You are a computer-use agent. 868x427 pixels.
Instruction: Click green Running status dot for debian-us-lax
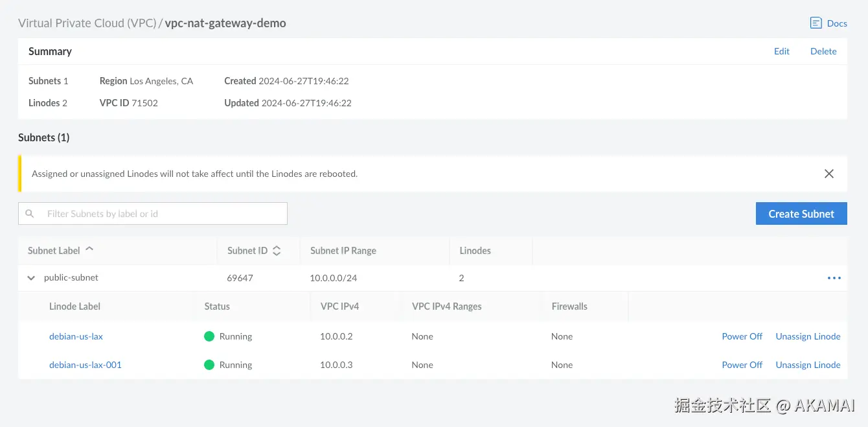coord(209,336)
